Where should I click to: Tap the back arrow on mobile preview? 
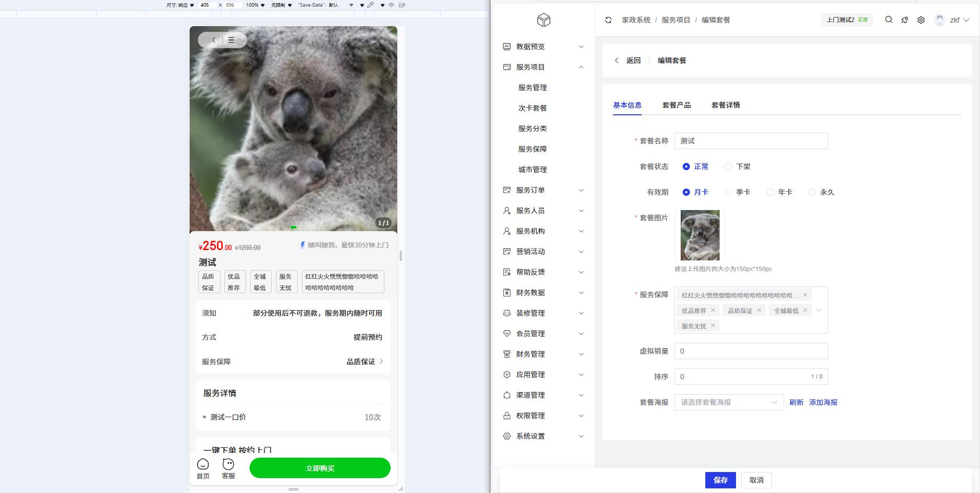(214, 40)
